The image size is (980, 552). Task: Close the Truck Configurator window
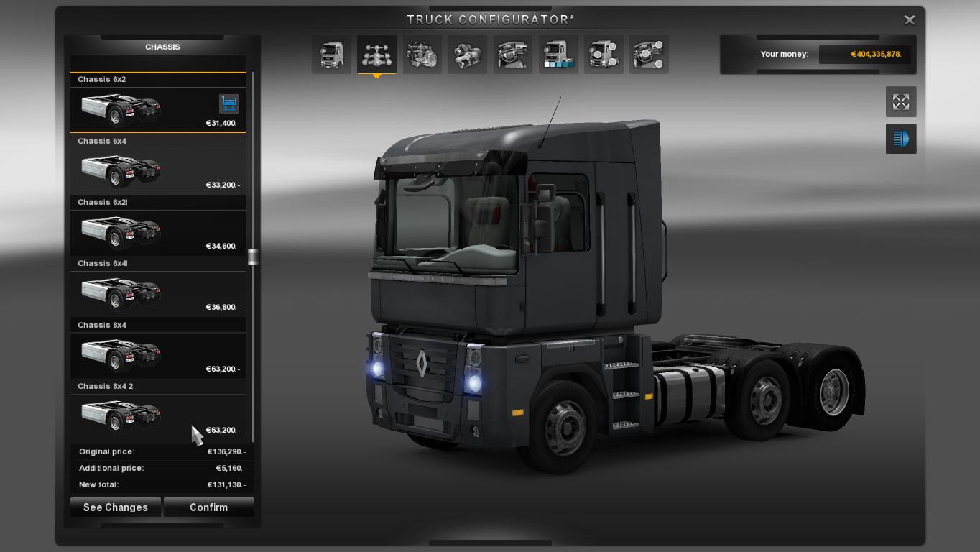[x=910, y=20]
